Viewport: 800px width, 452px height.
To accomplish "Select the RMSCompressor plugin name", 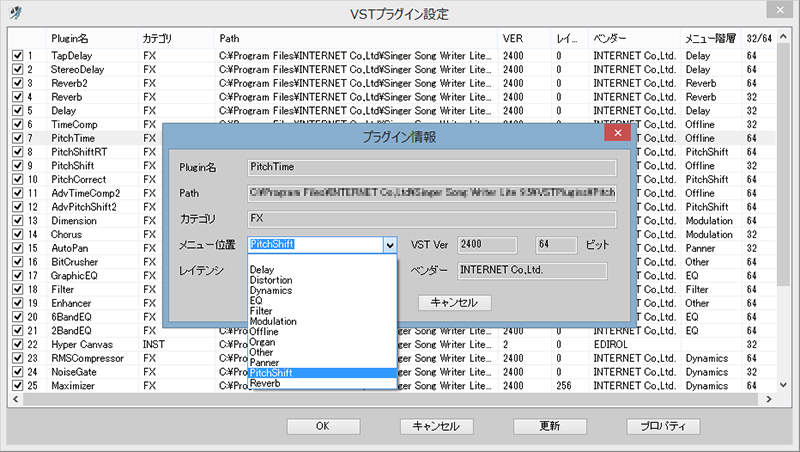I will click(87, 358).
